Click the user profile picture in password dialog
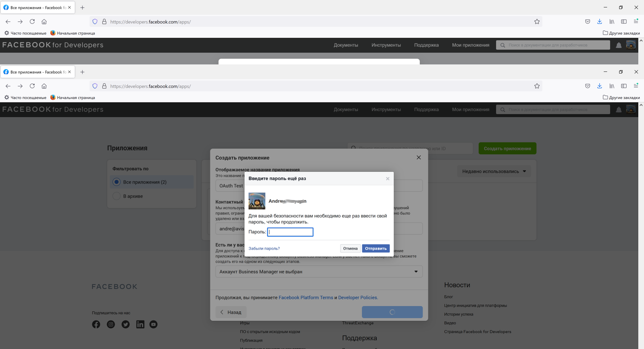 pyautogui.click(x=257, y=201)
